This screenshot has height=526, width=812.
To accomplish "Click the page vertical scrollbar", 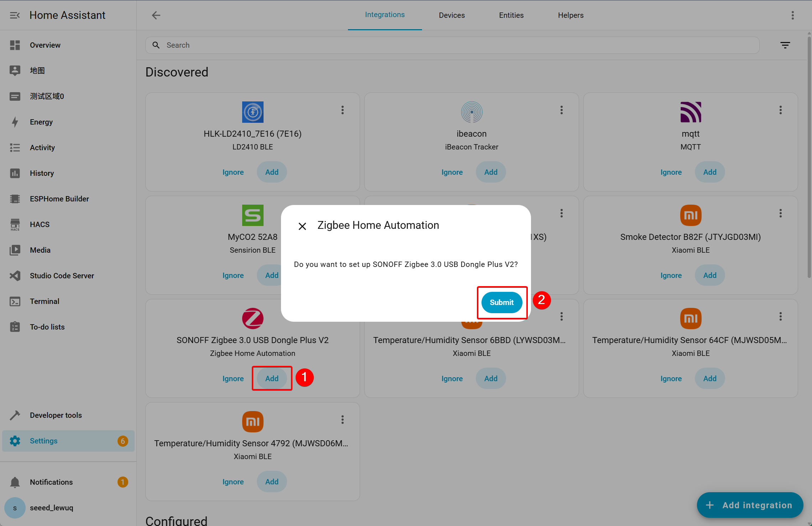I will pos(809,157).
